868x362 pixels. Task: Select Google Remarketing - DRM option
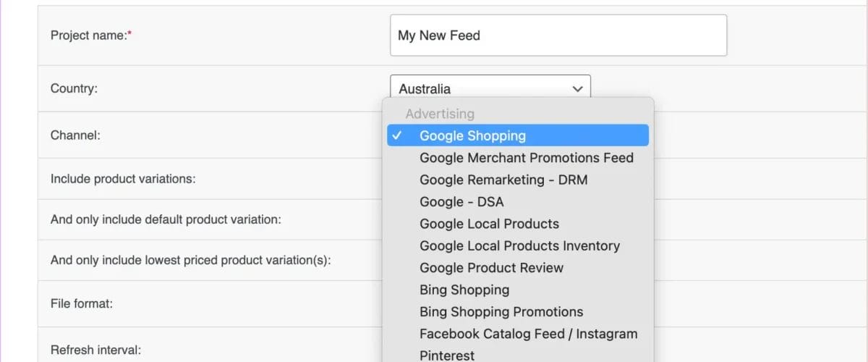pyautogui.click(x=503, y=180)
